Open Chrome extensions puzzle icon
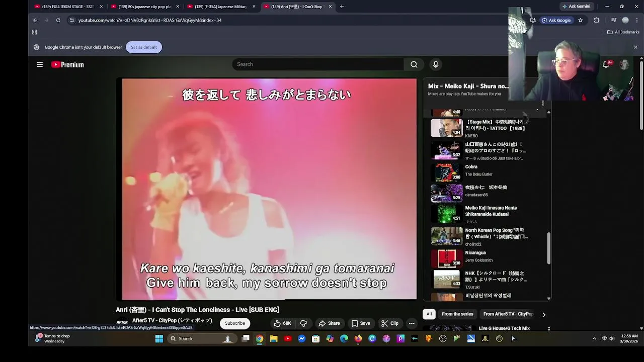This screenshot has width=644, height=362. (597, 20)
